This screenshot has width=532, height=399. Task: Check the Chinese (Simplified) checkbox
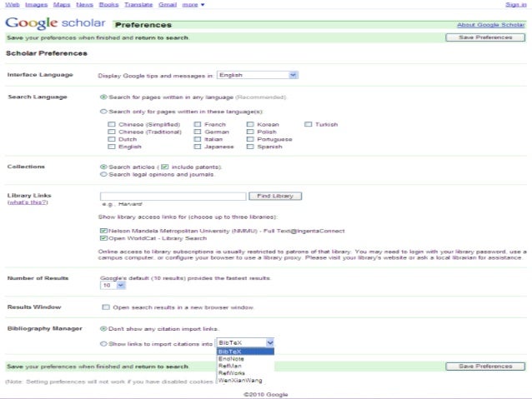[112, 124]
